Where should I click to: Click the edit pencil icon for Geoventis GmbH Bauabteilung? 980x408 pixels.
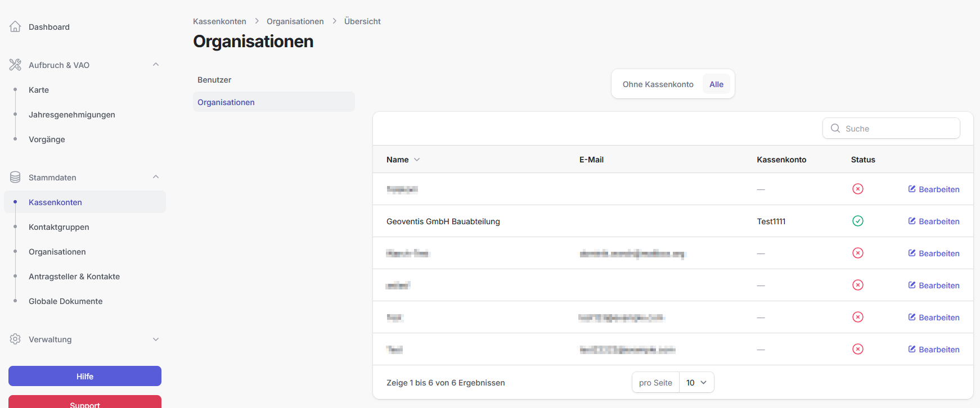(x=912, y=221)
